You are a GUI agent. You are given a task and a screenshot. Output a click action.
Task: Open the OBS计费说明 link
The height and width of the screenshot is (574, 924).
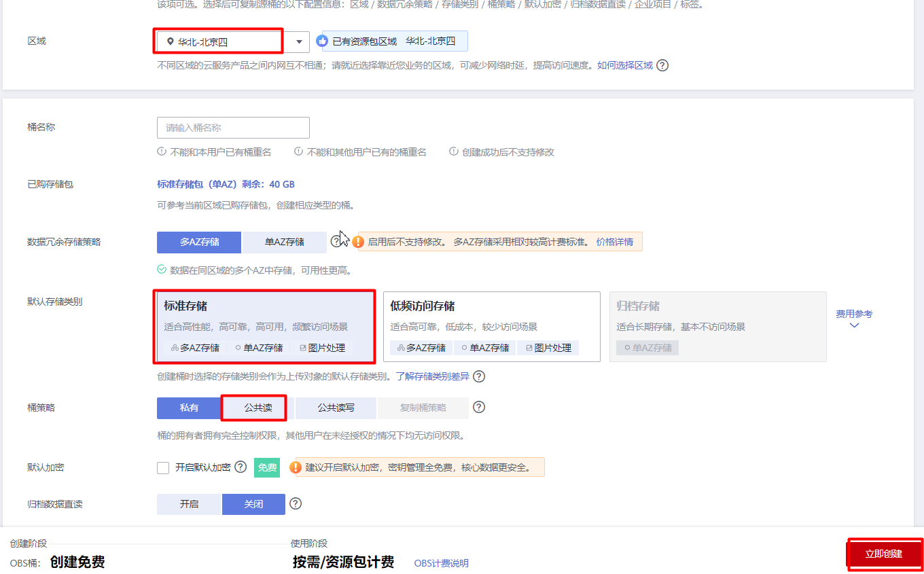click(442, 563)
